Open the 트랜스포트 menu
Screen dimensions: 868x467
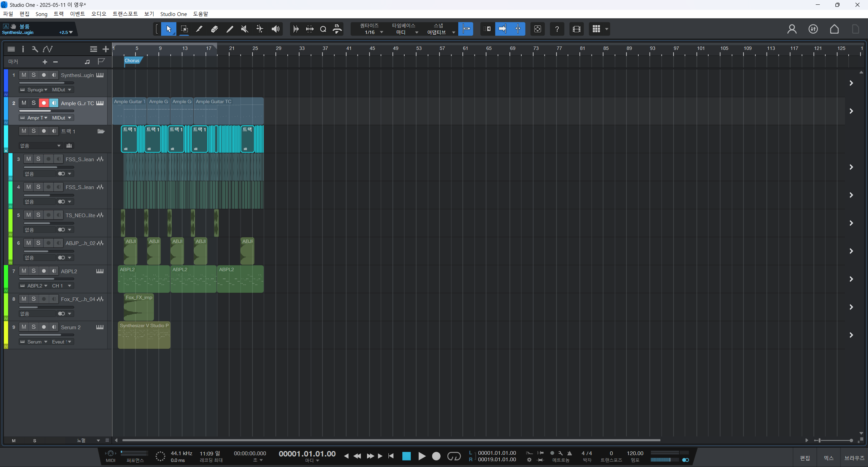pyautogui.click(x=125, y=14)
